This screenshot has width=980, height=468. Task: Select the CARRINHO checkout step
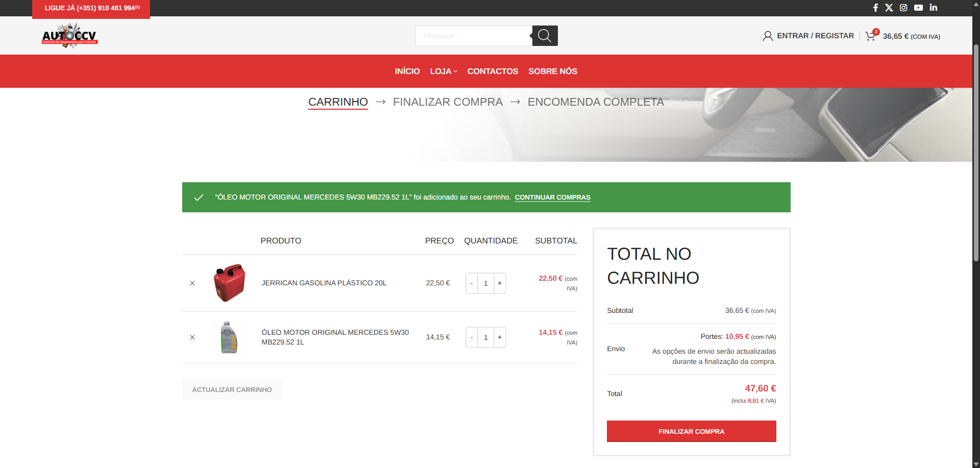point(338,102)
